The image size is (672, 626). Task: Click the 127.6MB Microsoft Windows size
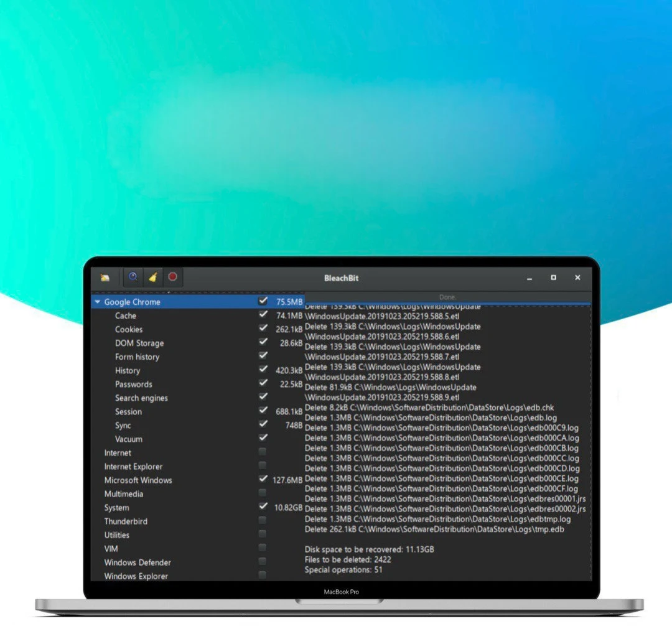(x=287, y=480)
